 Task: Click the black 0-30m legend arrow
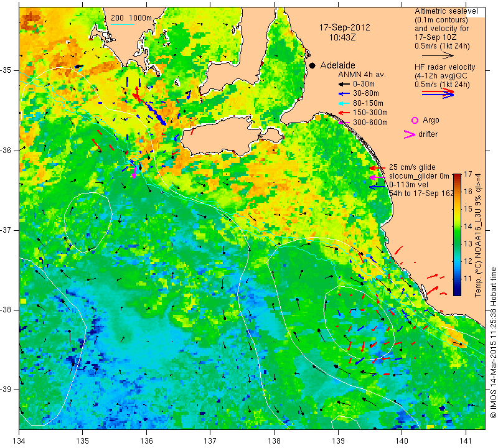click(344, 84)
